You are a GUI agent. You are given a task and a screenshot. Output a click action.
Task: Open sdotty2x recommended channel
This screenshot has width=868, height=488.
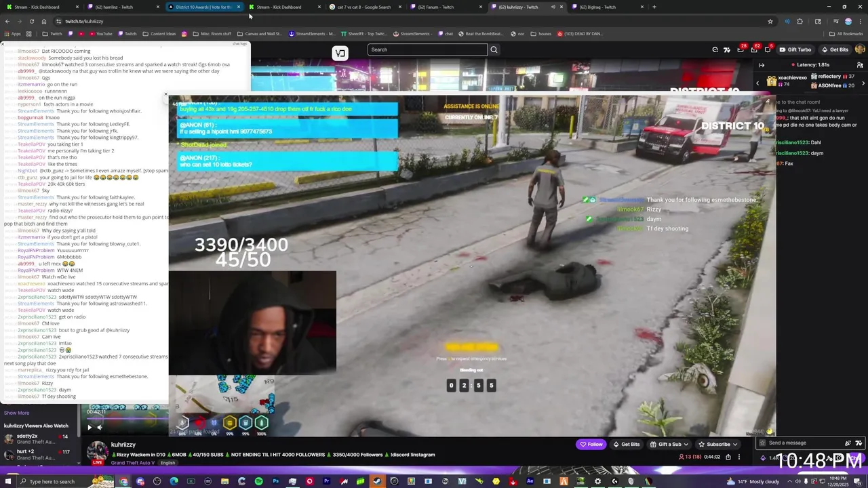point(37,439)
